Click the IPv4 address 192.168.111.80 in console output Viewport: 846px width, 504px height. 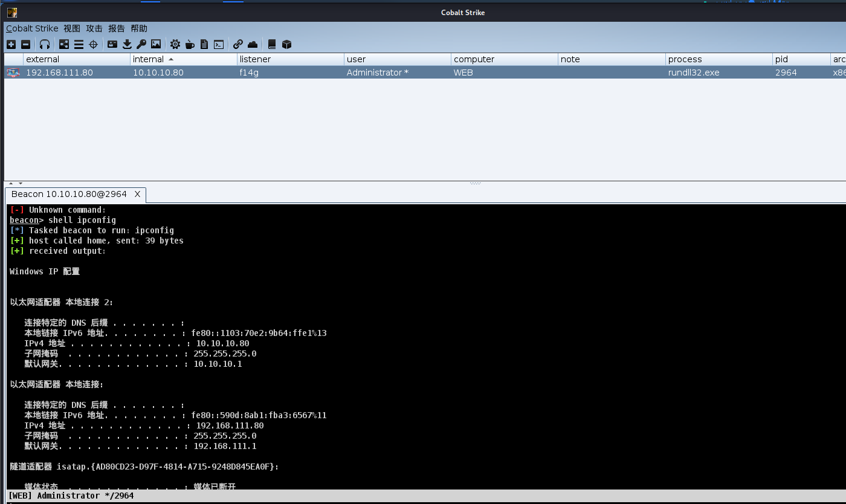pos(230,425)
